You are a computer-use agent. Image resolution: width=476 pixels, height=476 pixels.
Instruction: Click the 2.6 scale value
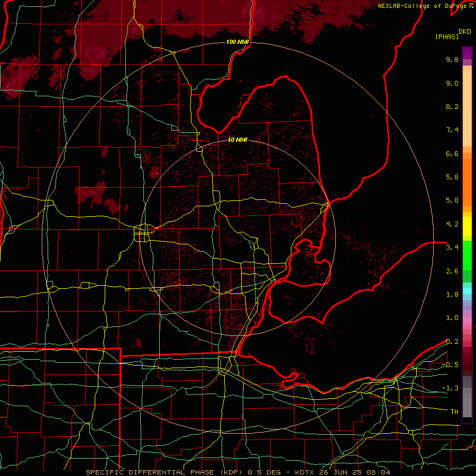452,271
